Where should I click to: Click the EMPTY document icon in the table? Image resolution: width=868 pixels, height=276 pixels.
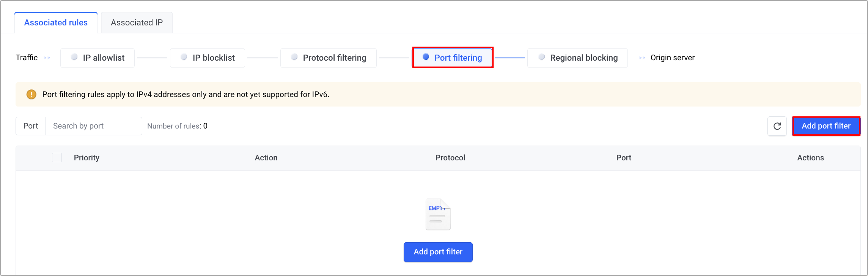pyautogui.click(x=438, y=214)
